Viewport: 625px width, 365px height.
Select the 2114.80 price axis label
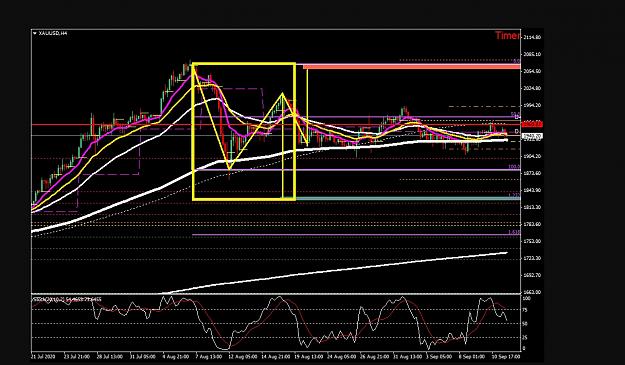532,37
